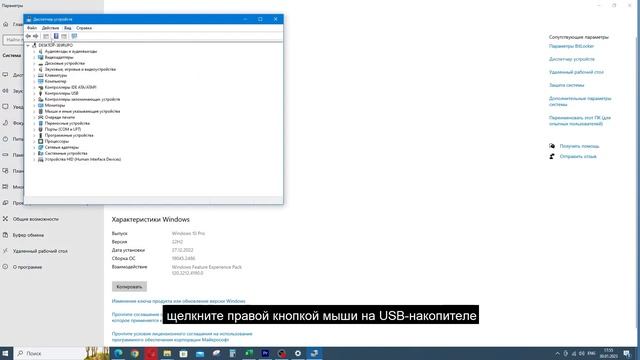This screenshot has width=640, height=360.
Task: Select the Компьютер device category icon
Action: click(40, 81)
